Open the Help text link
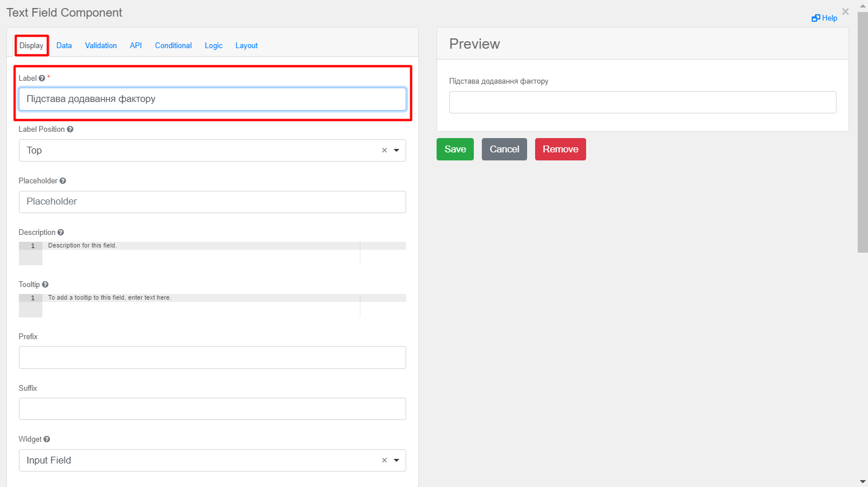 [830, 18]
